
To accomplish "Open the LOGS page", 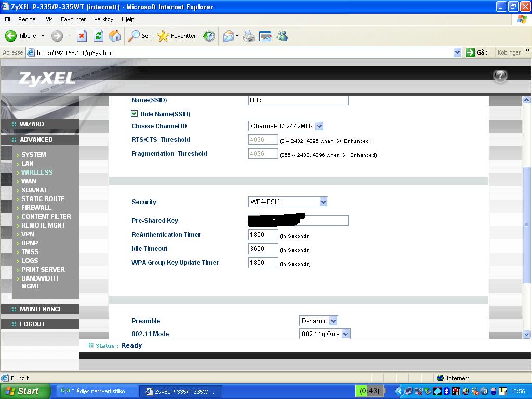I will pyautogui.click(x=30, y=261).
